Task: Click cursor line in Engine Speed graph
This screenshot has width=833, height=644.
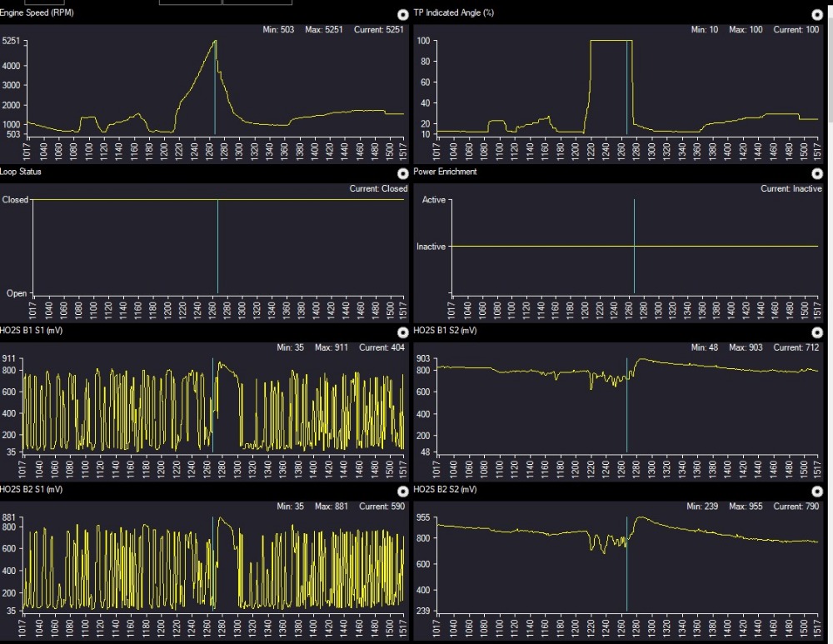Action: (x=215, y=92)
